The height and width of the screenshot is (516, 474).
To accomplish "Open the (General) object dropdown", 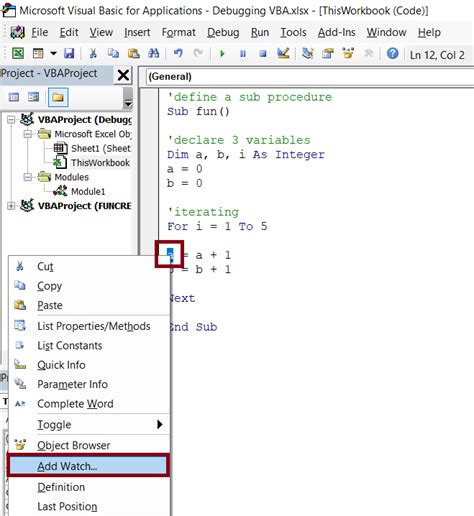I will [310, 77].
